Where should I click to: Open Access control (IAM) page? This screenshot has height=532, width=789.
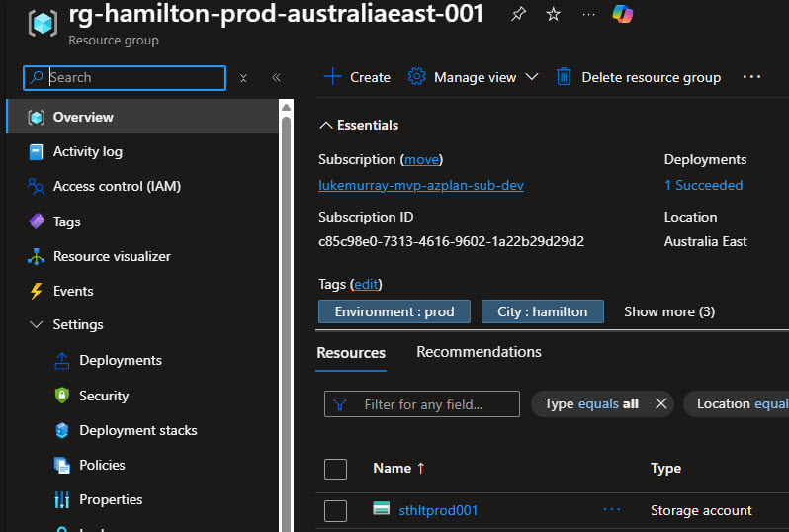[116, 186]
